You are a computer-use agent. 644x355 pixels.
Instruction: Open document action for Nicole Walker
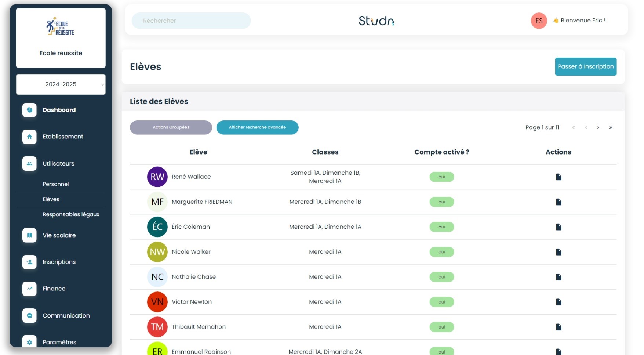(x=558, y=252)
